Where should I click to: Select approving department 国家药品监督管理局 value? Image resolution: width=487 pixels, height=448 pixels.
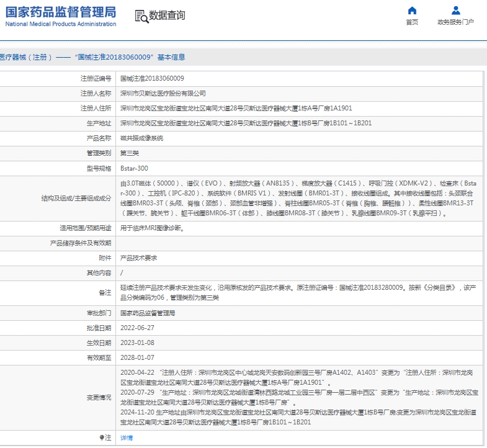pyautogui.click(x=148, y=313)
